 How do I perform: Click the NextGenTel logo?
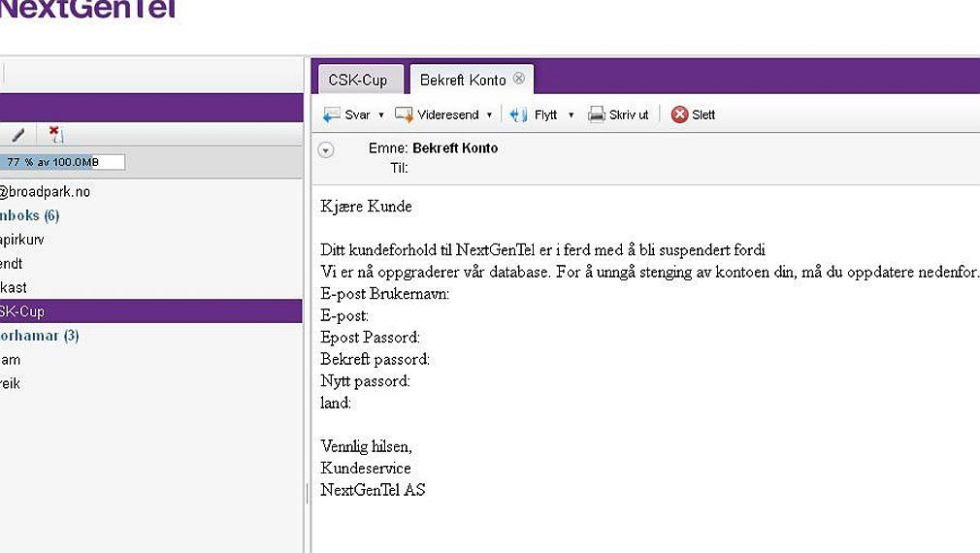coord(87,10)
